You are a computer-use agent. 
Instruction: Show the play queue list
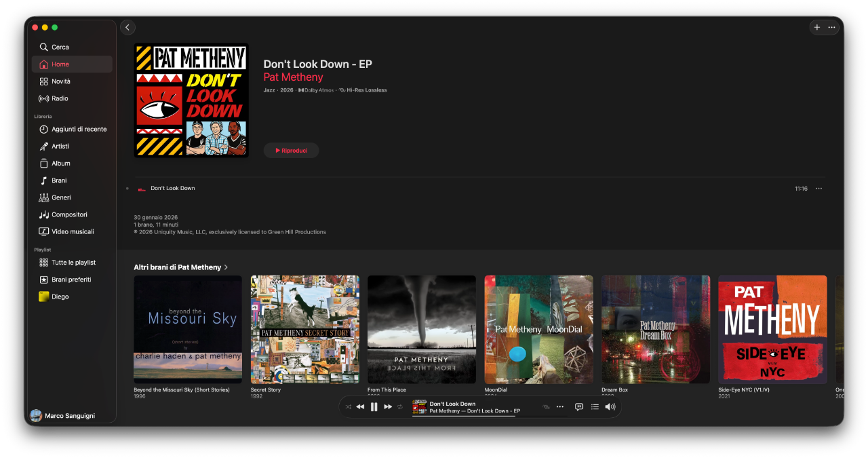click(595, 406)
